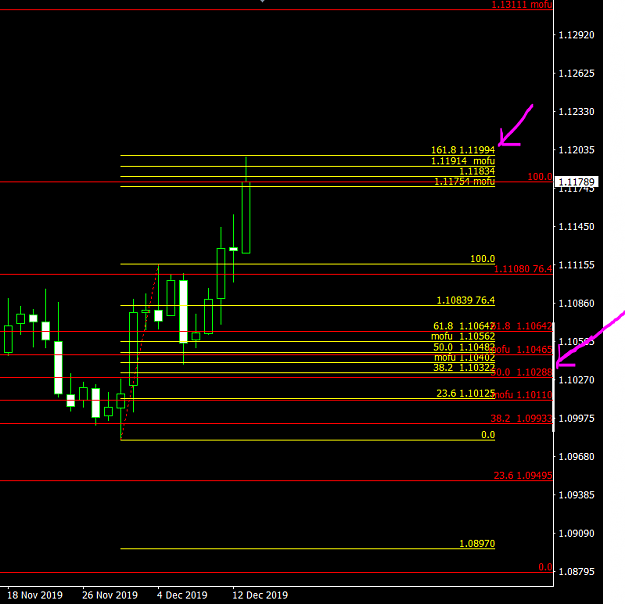The image size is (625, 604).
Task: Click the yellow 61.8 1.10642 label
Action: click(464, 326)
